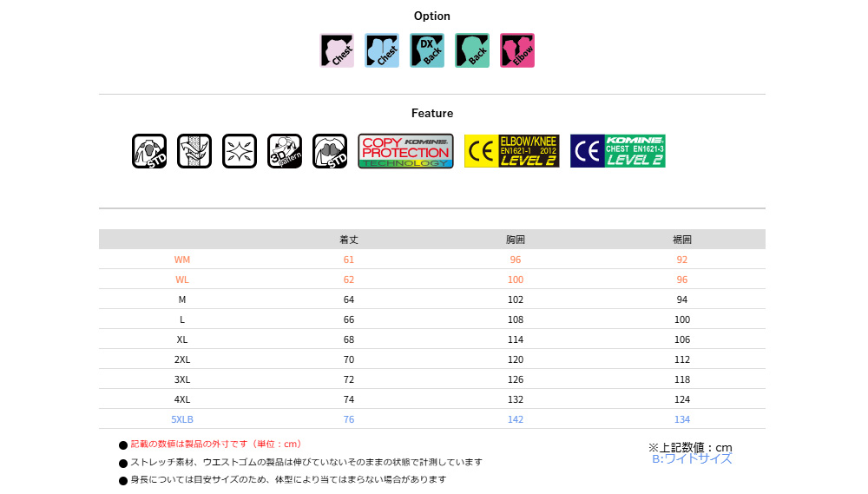Click the first STD protector feature icon
868x494 pixels.
(149, 151)
